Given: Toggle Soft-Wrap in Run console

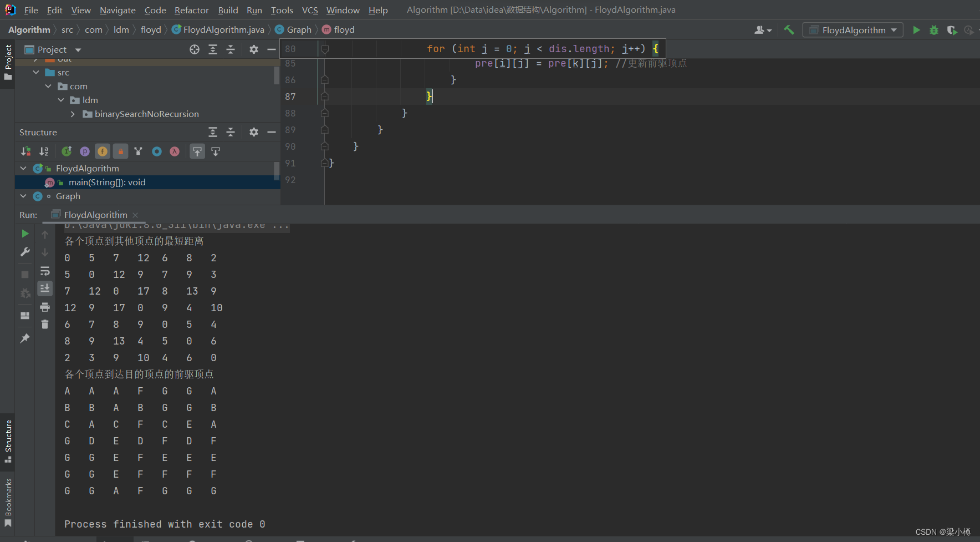Looking at the screenshot, I should pos(45,271).
